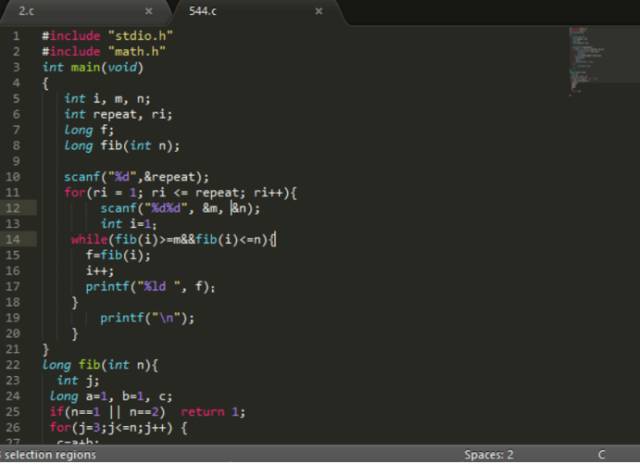Click line number 22 in the gutter
The height and width of the screenshot is (464, 640).
13,364
